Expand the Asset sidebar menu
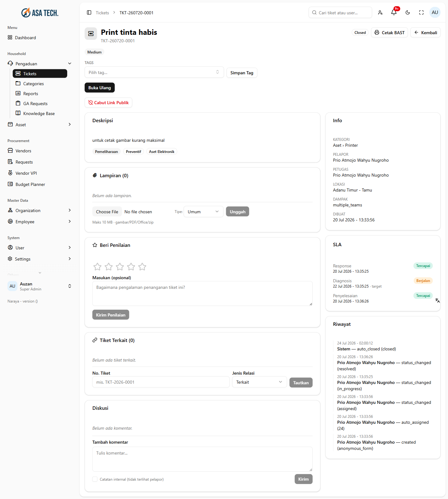 pos(39,125)
